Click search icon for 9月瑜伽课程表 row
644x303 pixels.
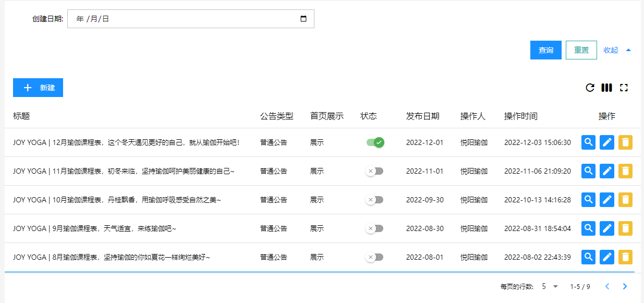click(588, 228)
